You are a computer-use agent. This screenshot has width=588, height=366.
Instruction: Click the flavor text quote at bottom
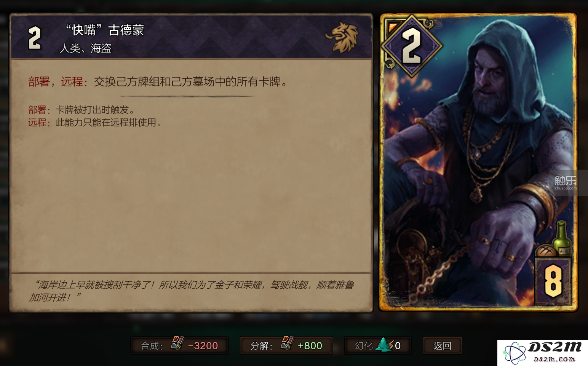192,291
